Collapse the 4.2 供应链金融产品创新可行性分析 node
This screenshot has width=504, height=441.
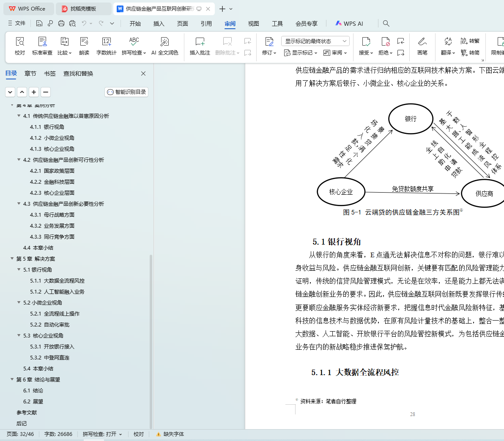(19, 160)
